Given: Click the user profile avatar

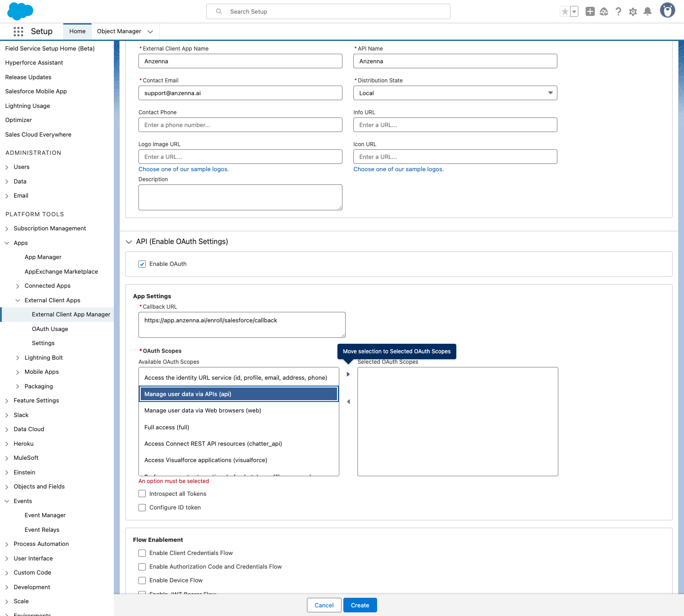Looking at the screenshot, I should [667, 10].
